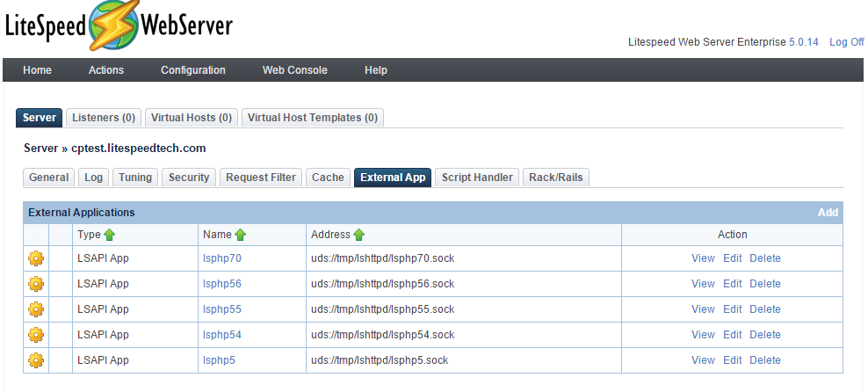868x392 pixels.
Task: Click the 5.0.14 version link
Action: click(x=803, y=42)
